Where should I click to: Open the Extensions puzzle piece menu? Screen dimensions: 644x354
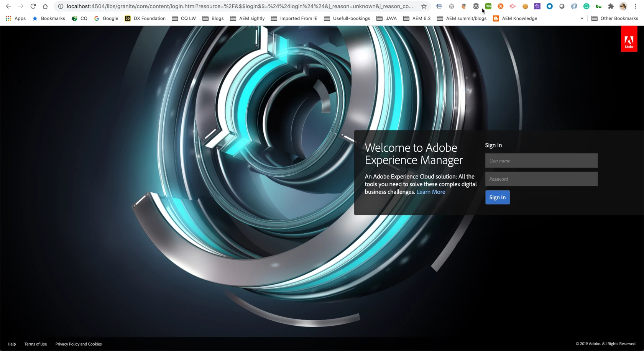tap(611, 6)
